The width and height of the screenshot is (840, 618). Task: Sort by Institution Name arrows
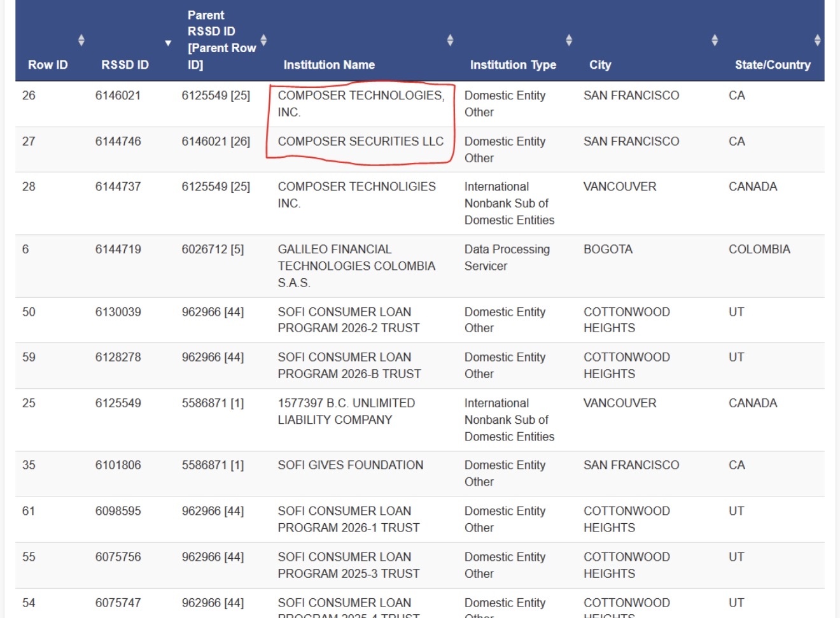450,41
